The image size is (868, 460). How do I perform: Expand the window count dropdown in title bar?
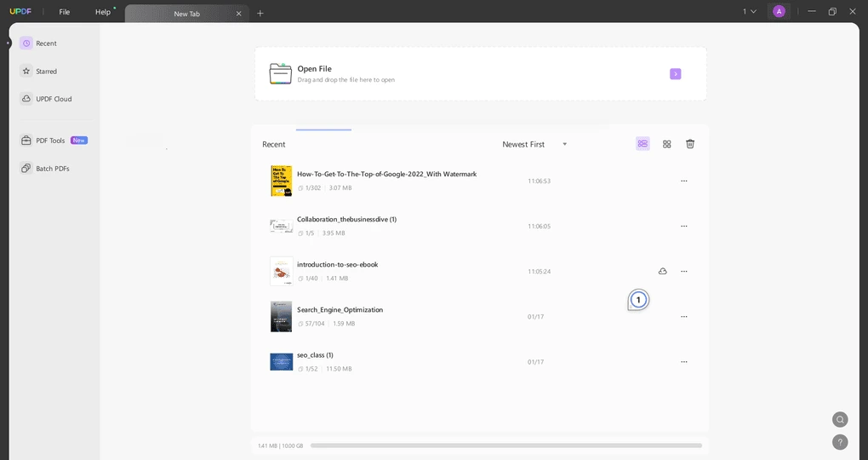coord(750,12)
